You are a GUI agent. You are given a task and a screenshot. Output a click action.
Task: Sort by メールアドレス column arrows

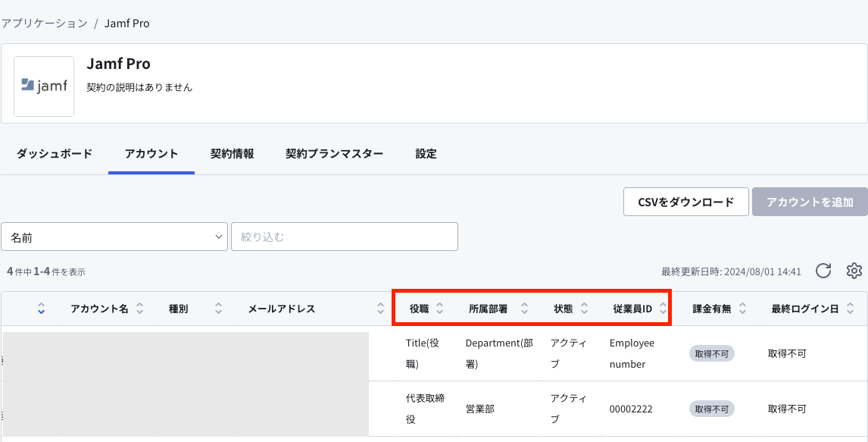[380, 309]
